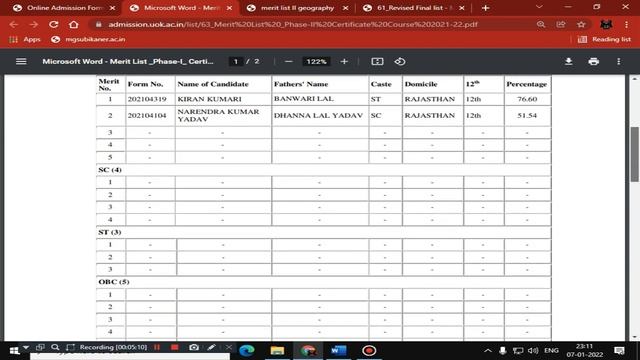This screenshot has width=640, height=360.
Task: Open the Windows Start menu
Action: [14, 351]
